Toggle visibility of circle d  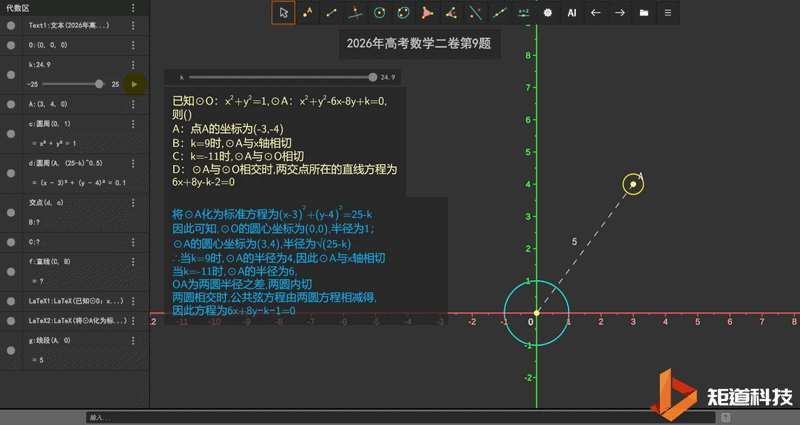click(x=11, y=173)
